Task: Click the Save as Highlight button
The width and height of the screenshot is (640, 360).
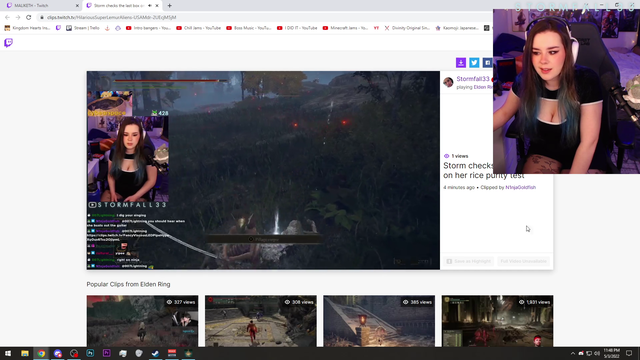Action: click(x=469, y=261)
